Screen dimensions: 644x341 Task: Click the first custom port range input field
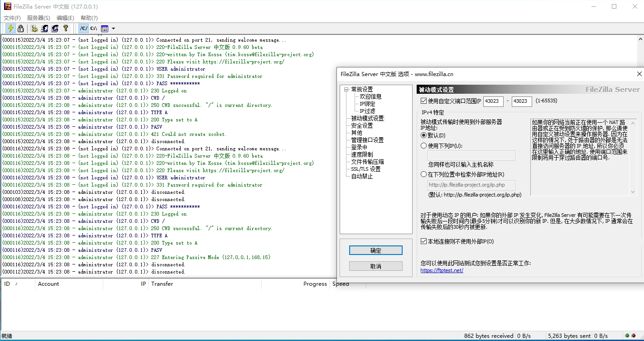pos(493,101)
